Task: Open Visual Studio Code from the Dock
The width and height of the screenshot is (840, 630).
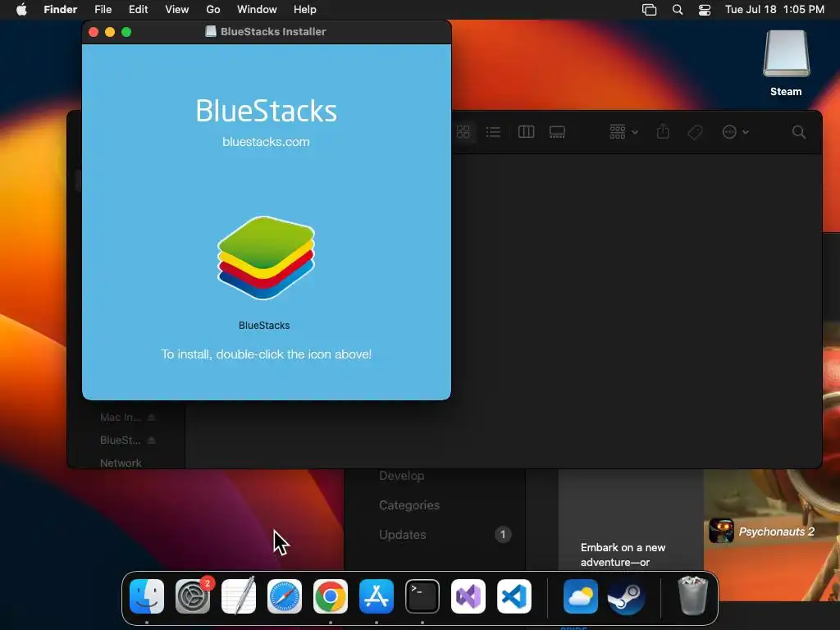Action: pyautogui.click(x=514, y=596)
